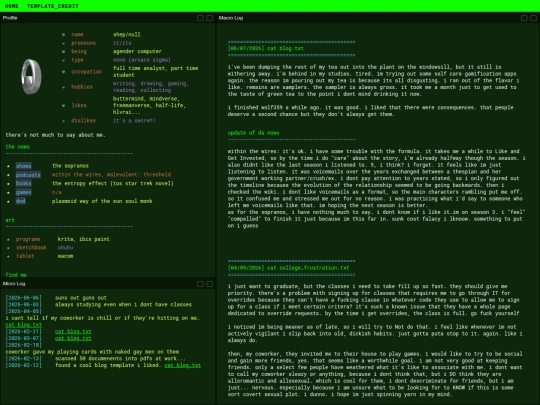
Task: Open the HOME menu item
Action: (x=11, y=6)
